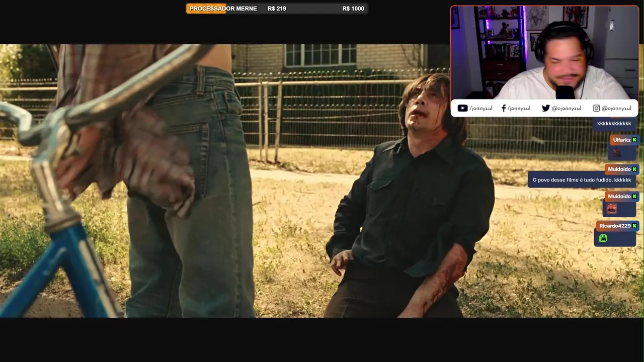Click the Kick badge beside Ulfarkz
The image size is (644, 362).
[634, 140]
